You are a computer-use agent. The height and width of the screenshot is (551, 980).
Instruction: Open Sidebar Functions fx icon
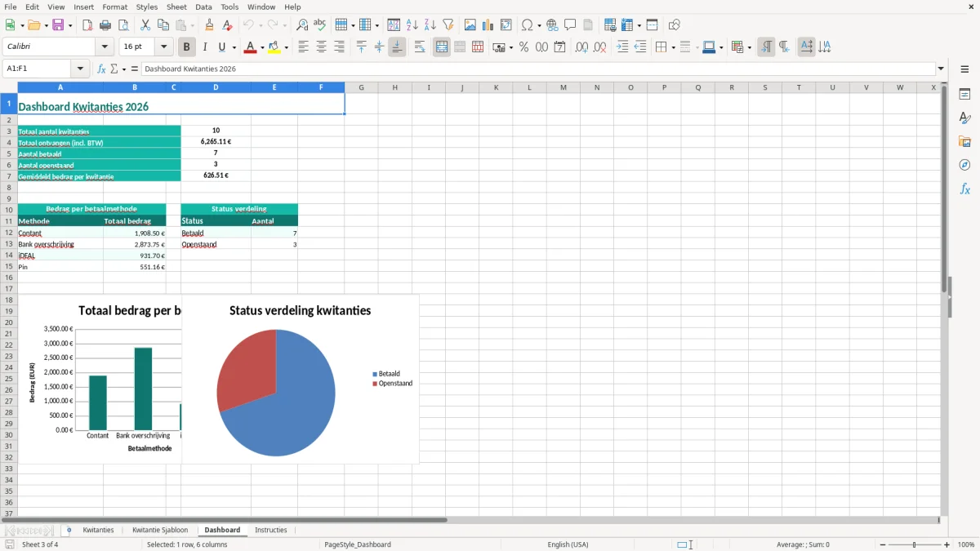tap(964, 189)
